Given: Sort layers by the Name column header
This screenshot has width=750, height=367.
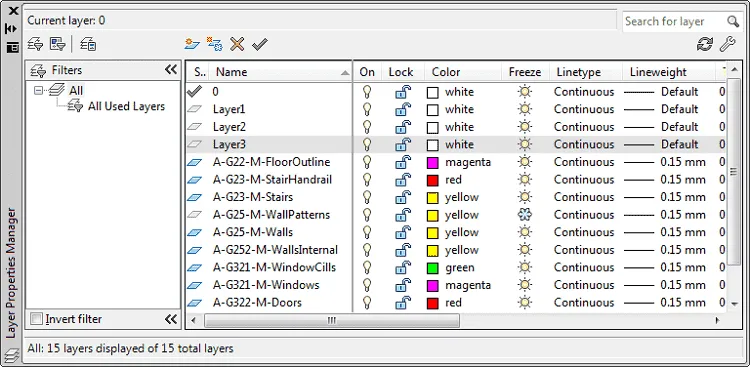Looking at the screenshot, I should 281,72.
